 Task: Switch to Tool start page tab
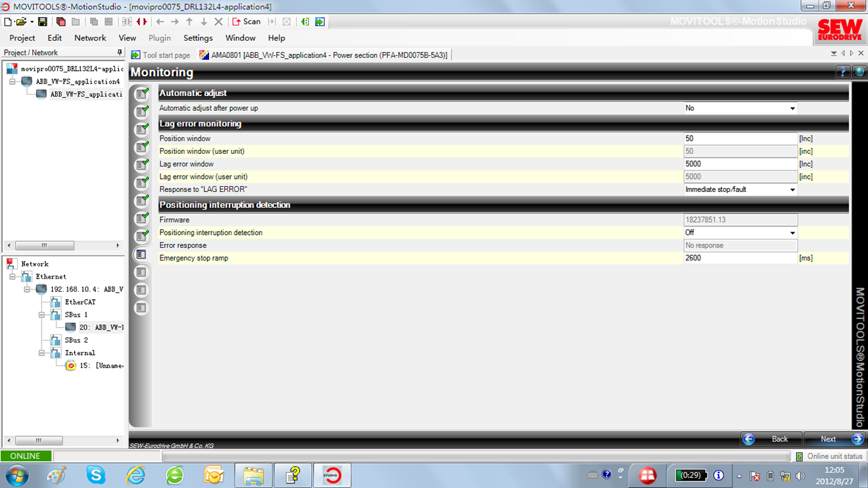coord(160,55)
